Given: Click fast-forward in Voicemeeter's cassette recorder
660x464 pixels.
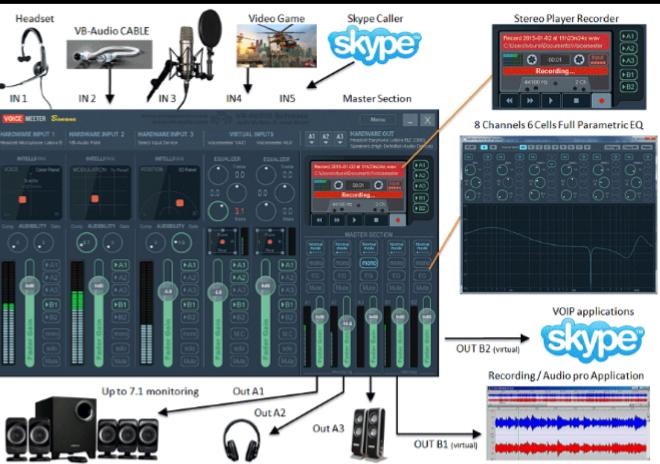Looking at the screenshot, I should coord(337,220).
